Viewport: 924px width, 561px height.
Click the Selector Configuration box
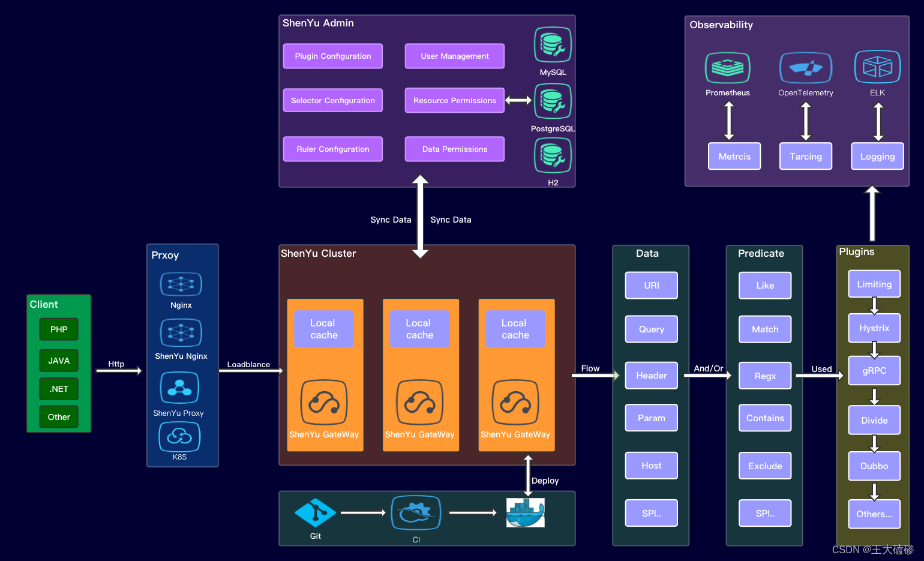click(x=333, y=100)
